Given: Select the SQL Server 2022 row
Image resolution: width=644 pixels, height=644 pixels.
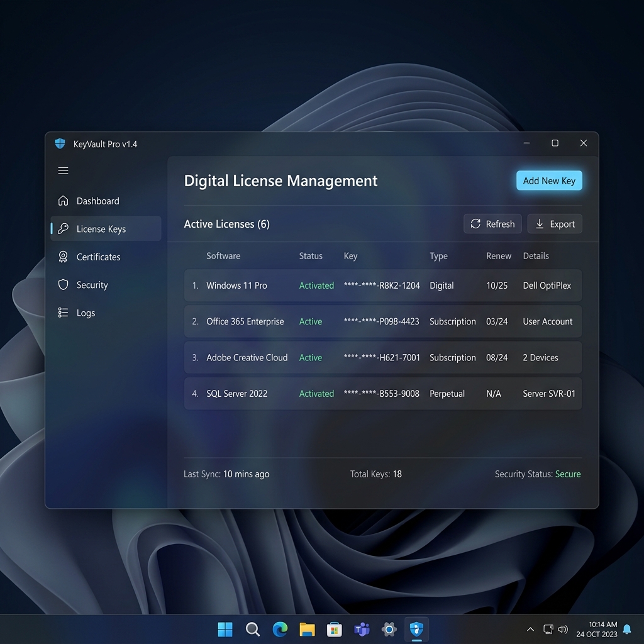Looking at the screenshot, I should (x=383, y=394).
